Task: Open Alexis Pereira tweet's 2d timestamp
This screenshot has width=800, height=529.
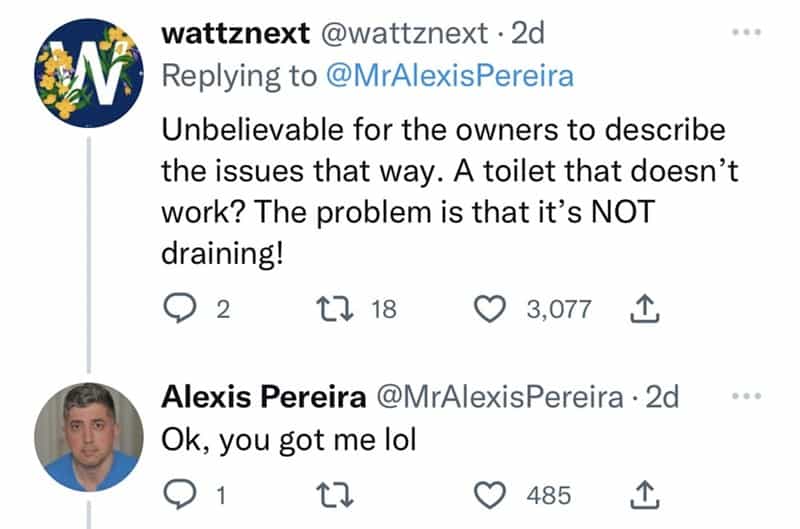Action: (661, 396)
